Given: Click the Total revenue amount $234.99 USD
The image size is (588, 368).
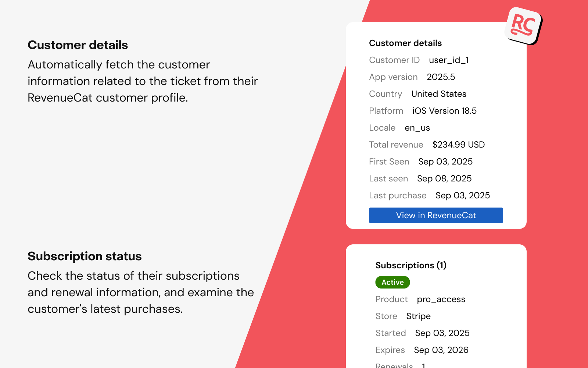Looking at the screenshot, I should click(x=458, y=145).
